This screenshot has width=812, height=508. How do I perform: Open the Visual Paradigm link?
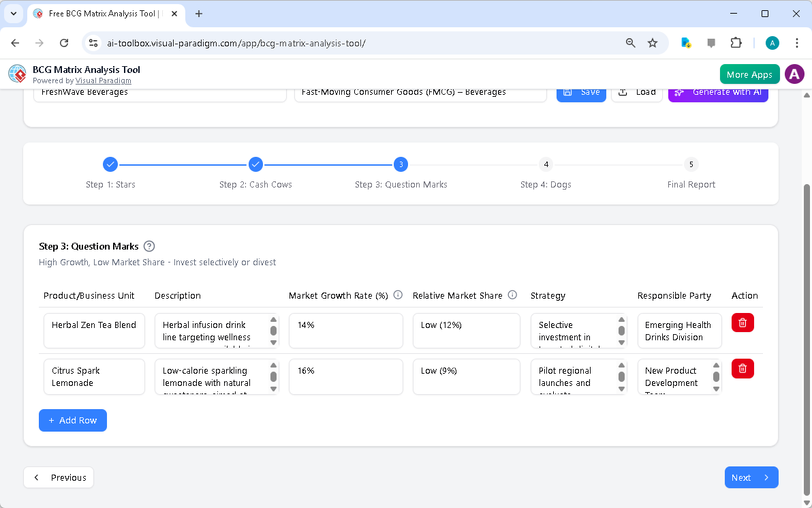[104, 80]
